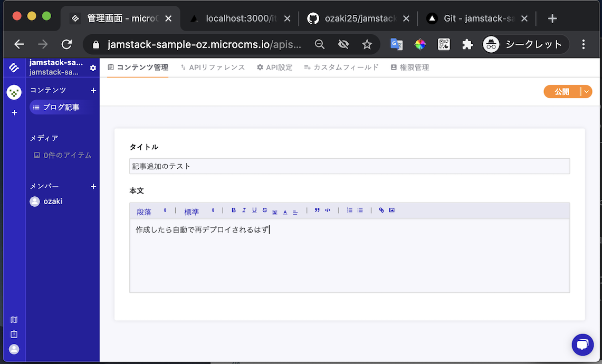The height and width of the screenshot is (364, 602).
Task: Close the 管理画面 microCMS tab
Action: click(x=168, y=18)
